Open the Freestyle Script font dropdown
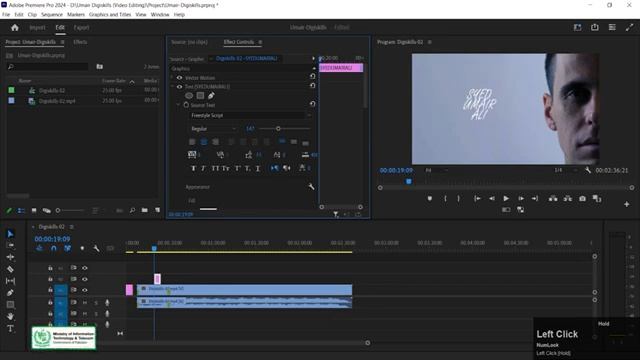The width and height of the screenshot is (640, 360). [x=250, y=116]
